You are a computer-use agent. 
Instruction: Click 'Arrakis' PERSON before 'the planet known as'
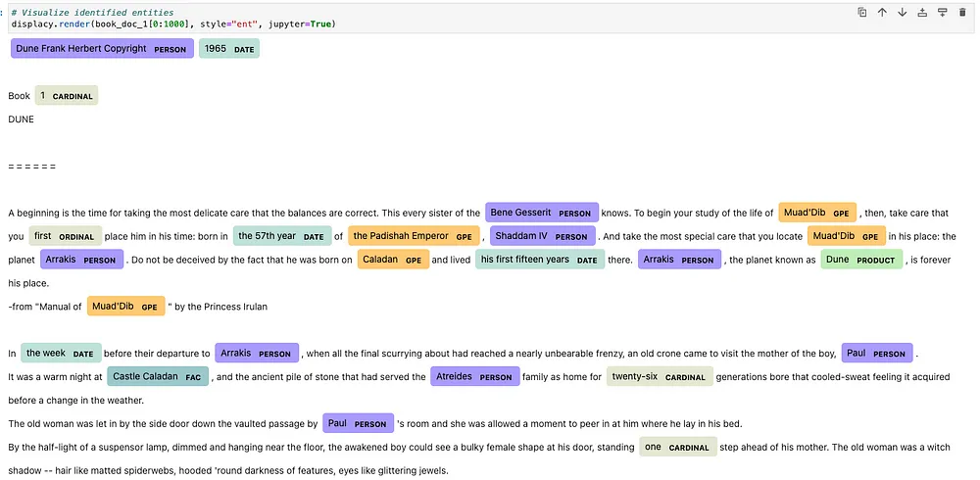[679, 260]
